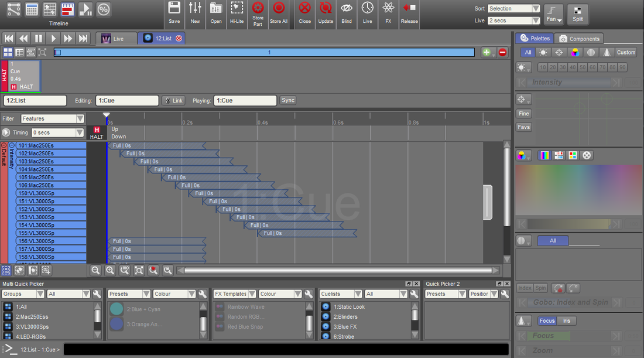Collapse the Intensity group expander

coord(12,145)
